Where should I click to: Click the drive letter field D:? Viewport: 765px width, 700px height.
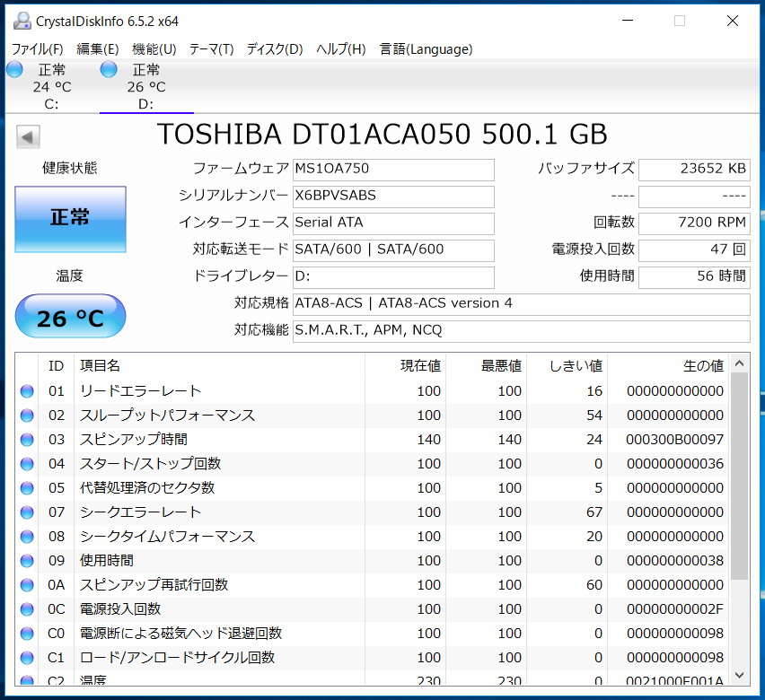(393, 277)
